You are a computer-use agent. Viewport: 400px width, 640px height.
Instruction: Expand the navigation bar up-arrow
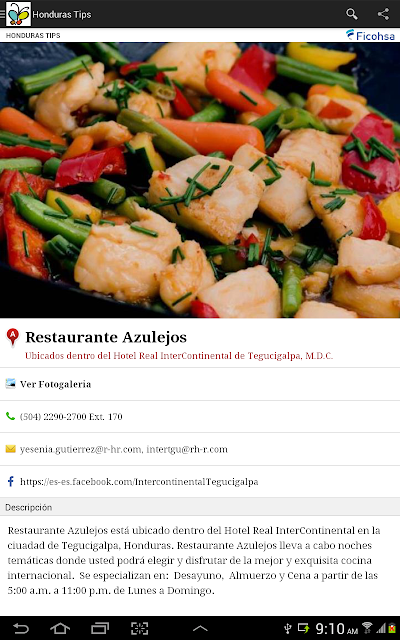point(200,629)
